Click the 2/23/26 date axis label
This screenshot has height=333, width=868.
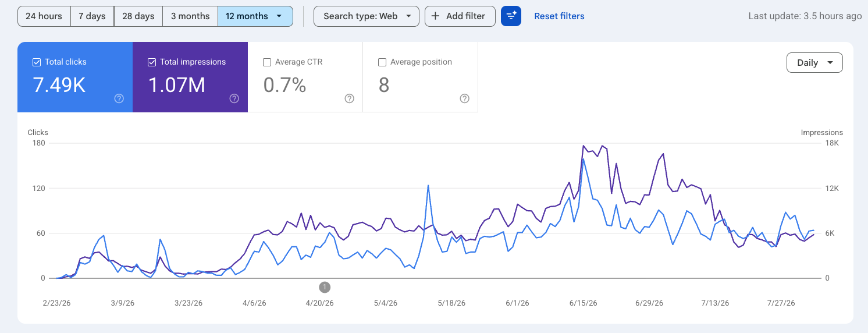[x=57, y=303]
